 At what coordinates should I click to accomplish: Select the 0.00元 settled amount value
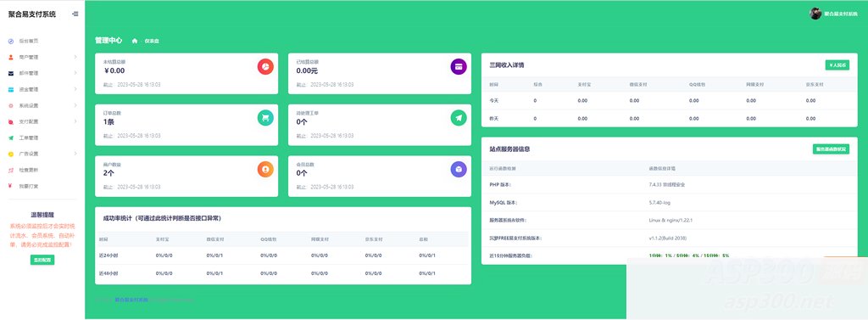(x=307, y=70)
